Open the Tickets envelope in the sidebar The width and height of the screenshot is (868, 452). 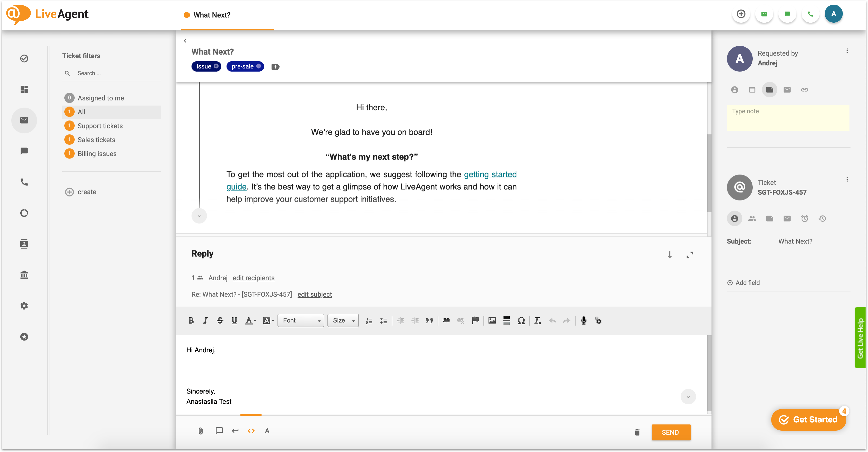pyautogui.click(x=24, y=120)
